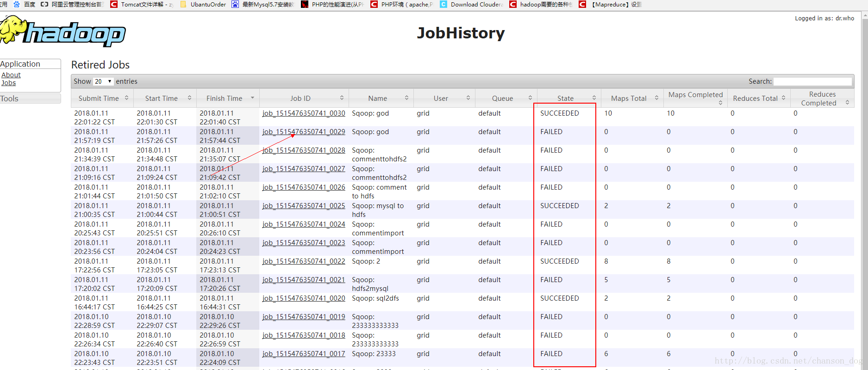Open the hadoop需要的各种 bookmark
Image resolution: width=868 pixels, height=370 pixels.
pos(541,4)
